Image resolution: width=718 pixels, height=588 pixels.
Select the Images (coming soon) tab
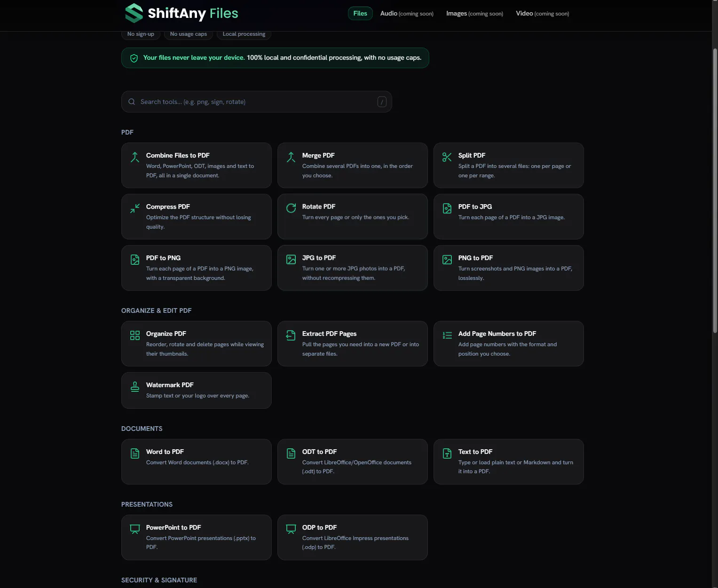click(x=474, y=13)
